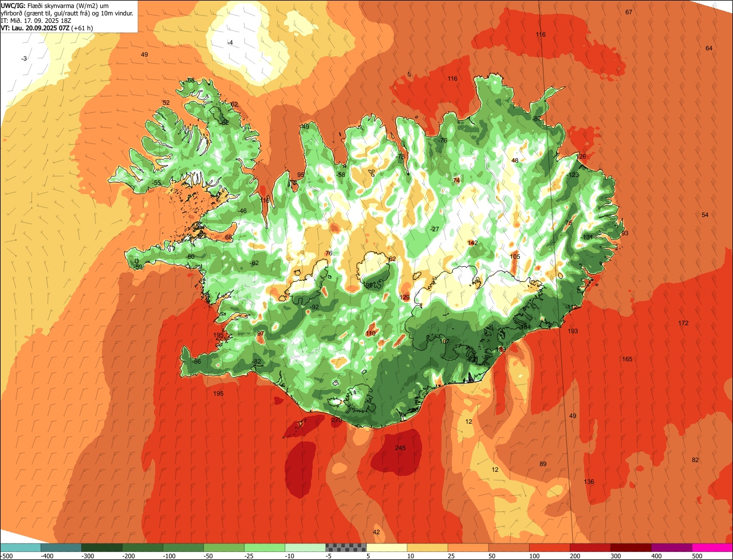The height and width of the screenshot is (560, 733).
Task: Click the bright light-green -25 to -10 legend swatch
Action: 265,547
